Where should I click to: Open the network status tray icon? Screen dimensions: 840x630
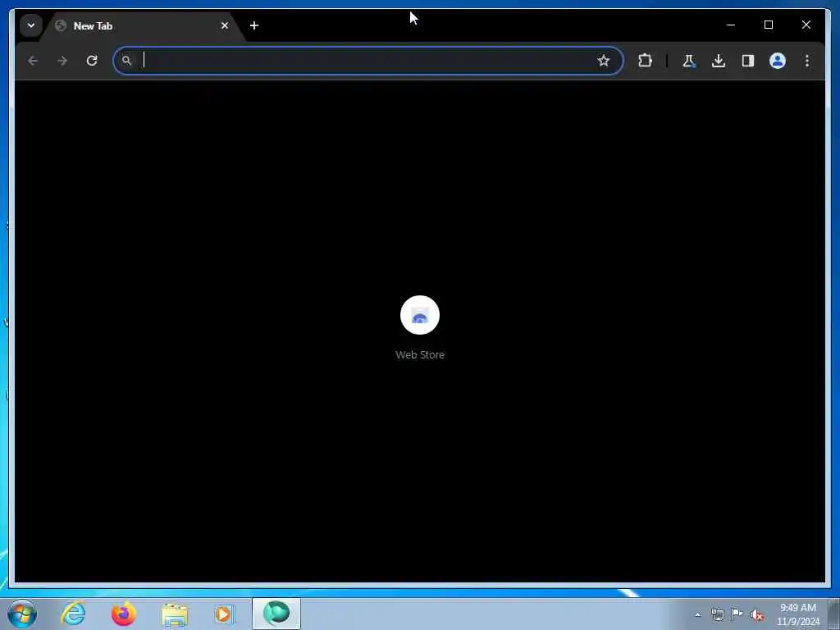click(x=718, y=614)
